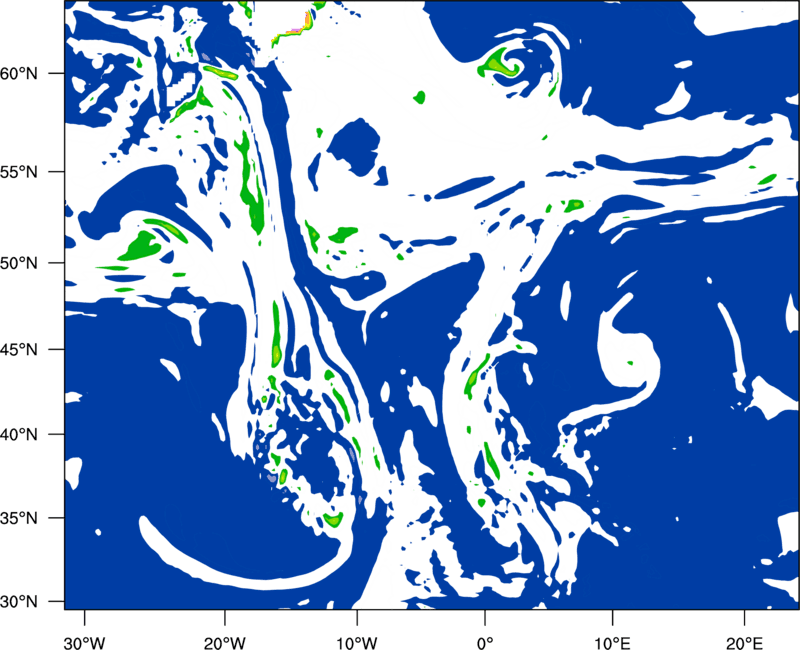
Task: Click the 10°E longitude label
Action: tap(612, 643)
